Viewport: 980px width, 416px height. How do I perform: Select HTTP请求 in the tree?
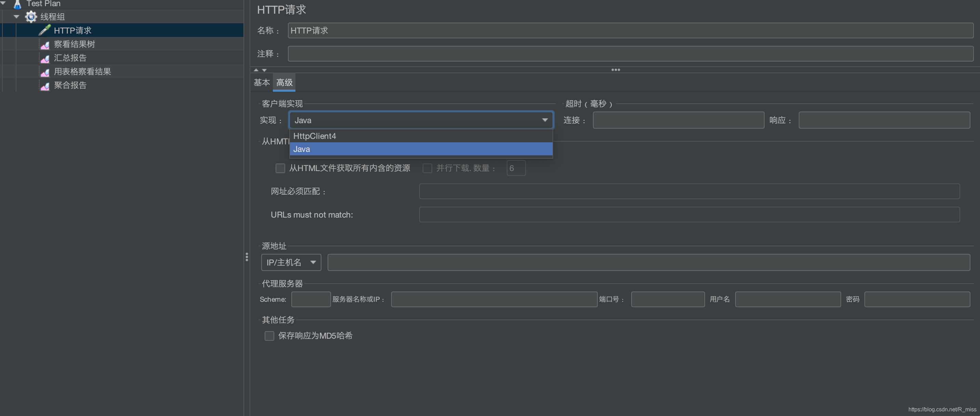(72, 30)
